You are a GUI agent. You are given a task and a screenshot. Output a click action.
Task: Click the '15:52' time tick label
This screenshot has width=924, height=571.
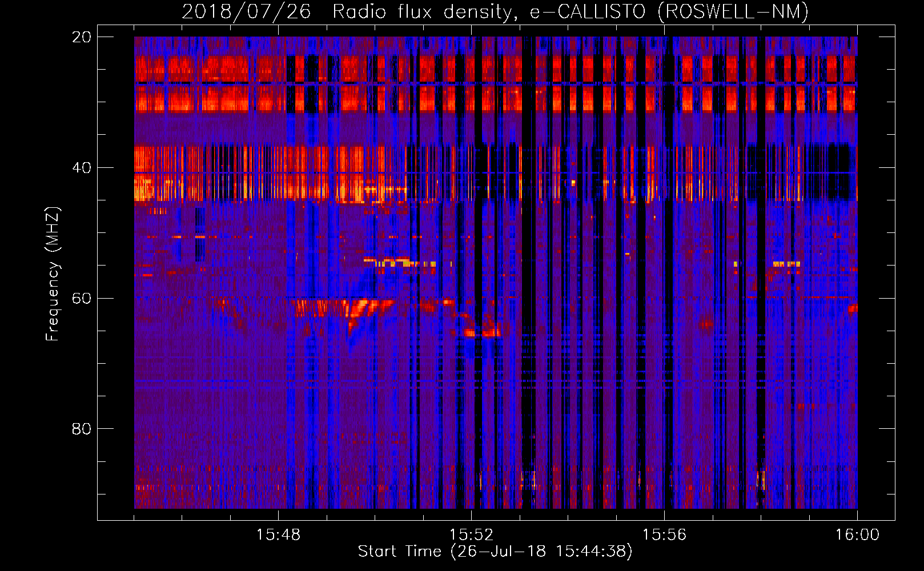(x=471, y=534)
